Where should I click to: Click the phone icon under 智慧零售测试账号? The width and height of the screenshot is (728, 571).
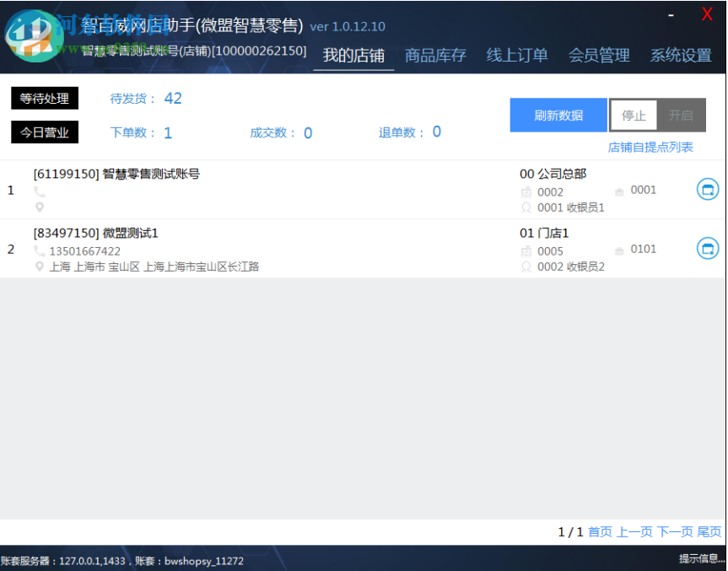39,190
